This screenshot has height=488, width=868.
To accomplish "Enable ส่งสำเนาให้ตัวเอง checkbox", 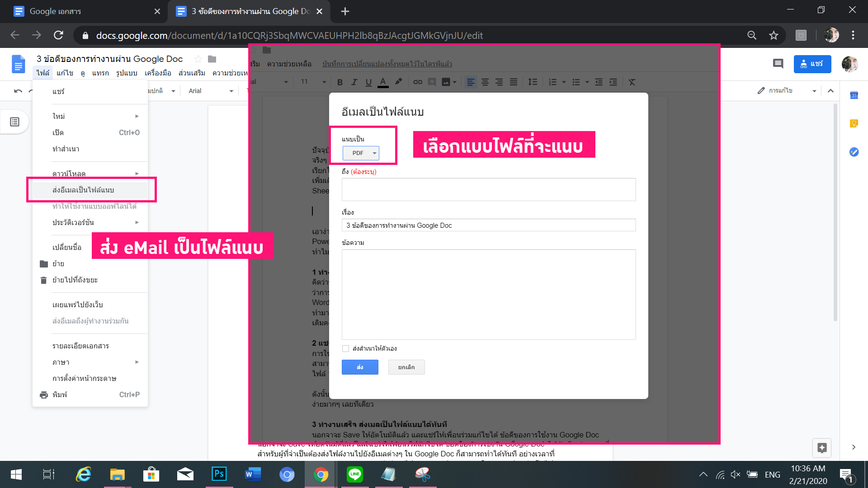I will [345, 348].
